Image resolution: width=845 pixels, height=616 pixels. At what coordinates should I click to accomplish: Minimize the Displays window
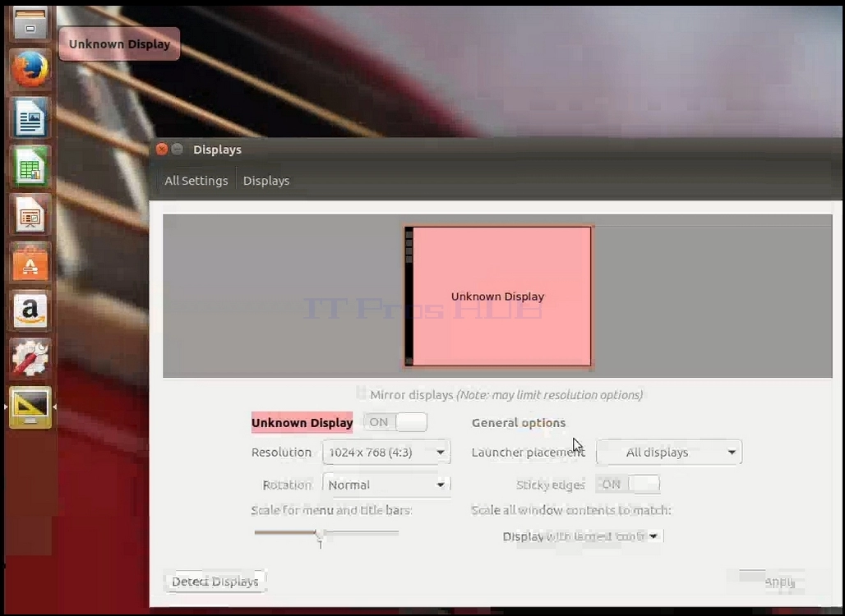click(x=178, y=149)
